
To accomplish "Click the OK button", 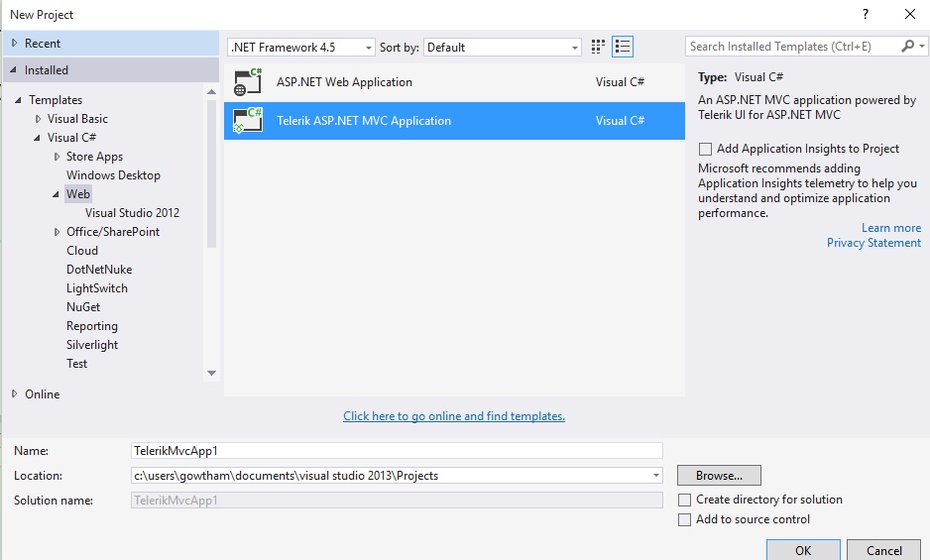I will click(x=803, y=550).
